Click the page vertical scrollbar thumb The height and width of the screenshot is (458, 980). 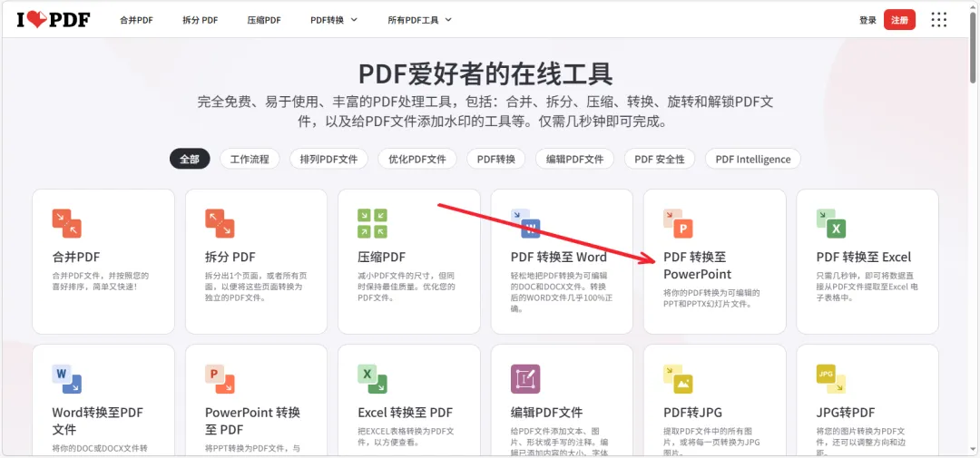click(x=973, y=46)
